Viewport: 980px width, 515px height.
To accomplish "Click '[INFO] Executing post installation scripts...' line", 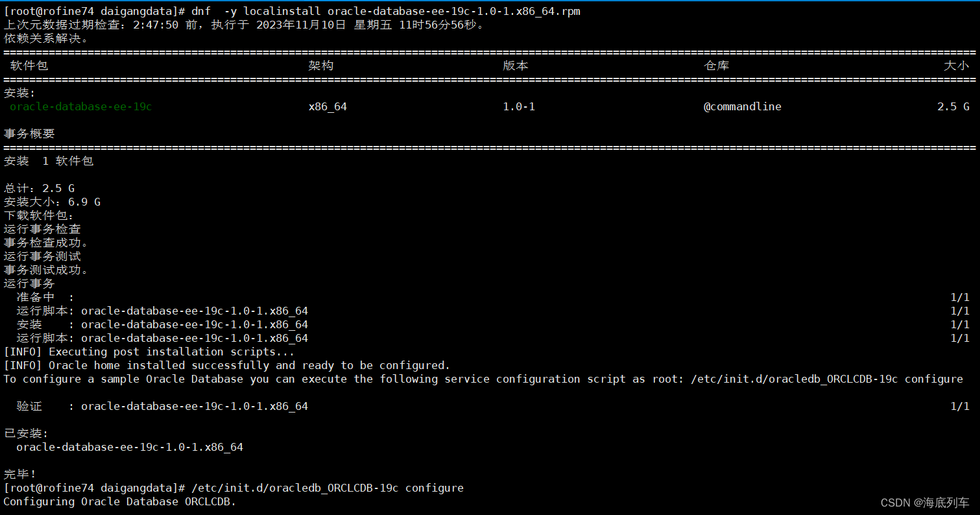I will pyautogui.click(x=149, y=352).
